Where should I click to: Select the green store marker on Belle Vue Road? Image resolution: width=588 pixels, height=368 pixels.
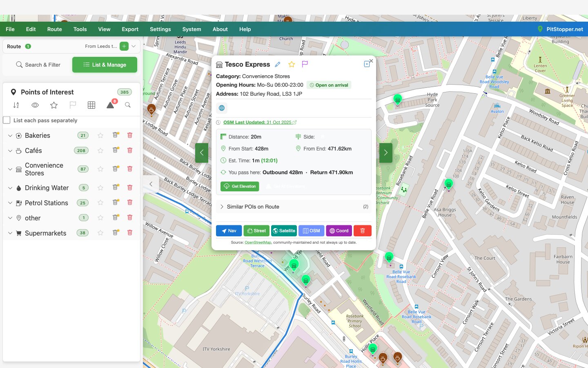point(449,184)
